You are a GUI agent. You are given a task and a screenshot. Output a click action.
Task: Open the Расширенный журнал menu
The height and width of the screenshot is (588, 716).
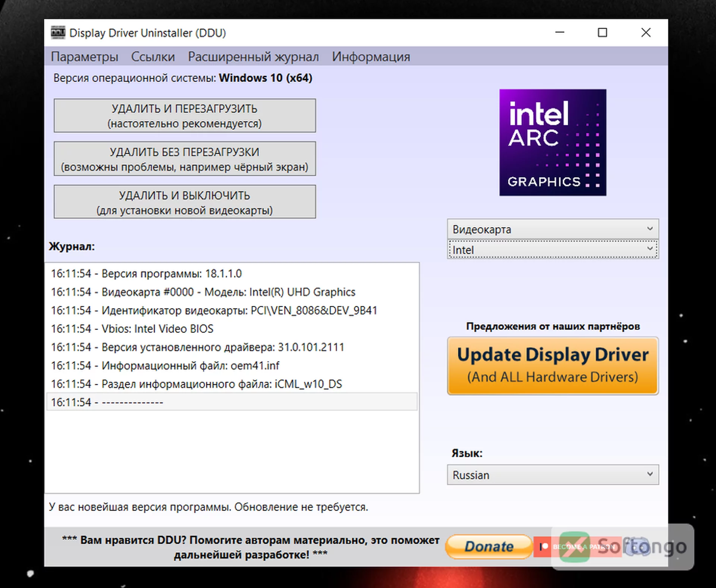tap(253, 57)
